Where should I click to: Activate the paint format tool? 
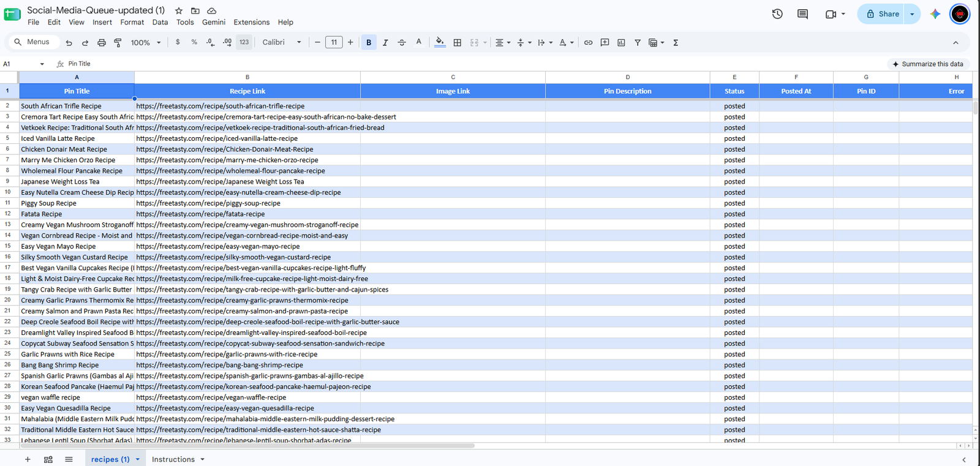pyautogui.click(x=118, y=42)
